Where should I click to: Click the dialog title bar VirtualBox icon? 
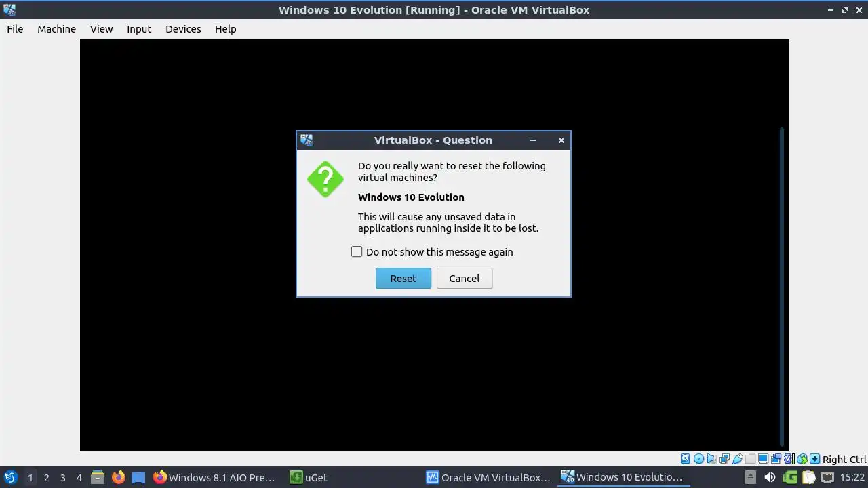point(307,140)
